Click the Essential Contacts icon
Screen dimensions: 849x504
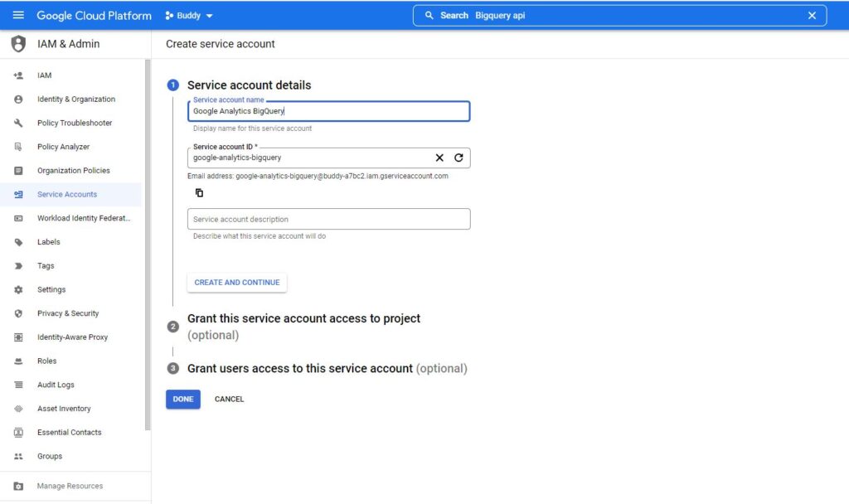coord(18,433)
